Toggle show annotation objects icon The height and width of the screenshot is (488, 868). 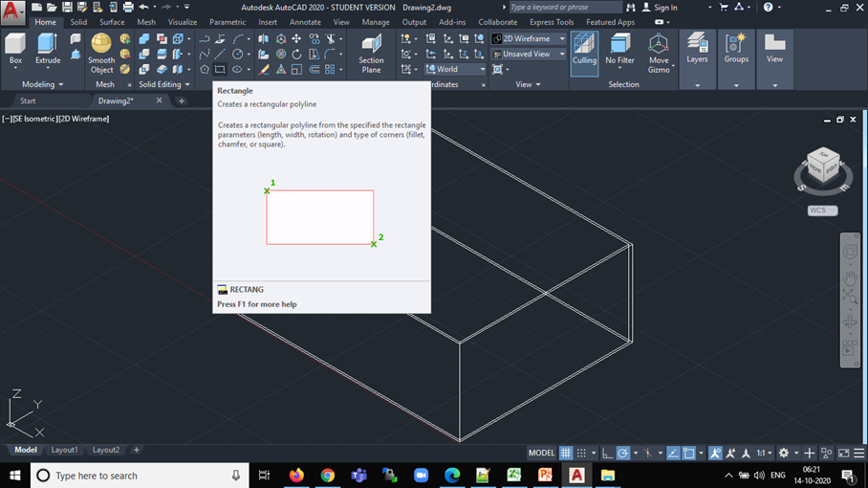715,454
